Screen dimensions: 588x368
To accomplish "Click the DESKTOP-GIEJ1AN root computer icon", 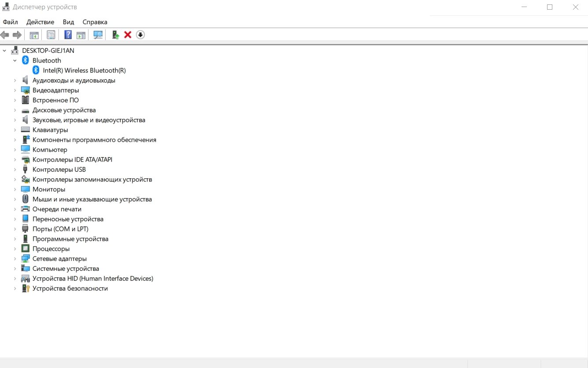I will (15, 51).
